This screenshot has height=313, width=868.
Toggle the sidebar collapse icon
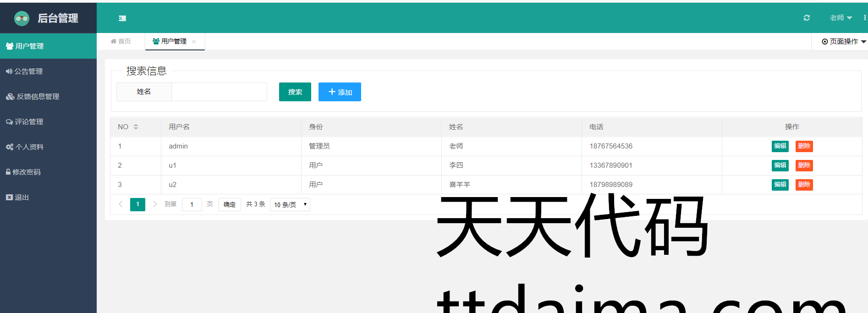pos(122,18)
